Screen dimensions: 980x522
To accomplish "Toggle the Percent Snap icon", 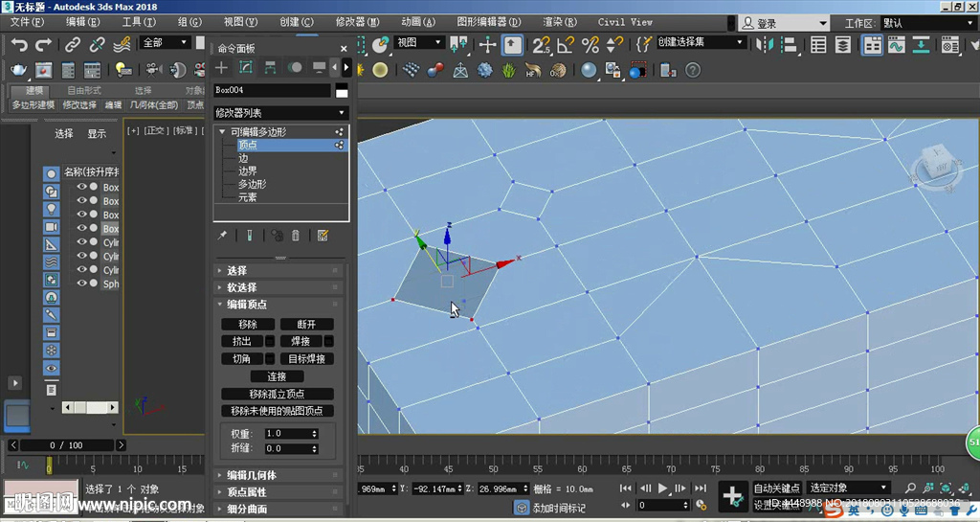I will [x=590, y=44].
